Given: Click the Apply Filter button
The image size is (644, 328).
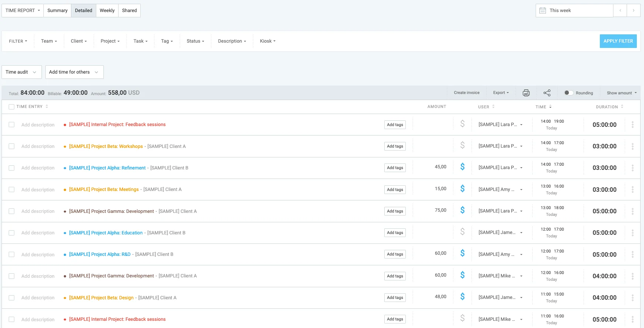Looking at the screenshot, I should coord(618,41).
